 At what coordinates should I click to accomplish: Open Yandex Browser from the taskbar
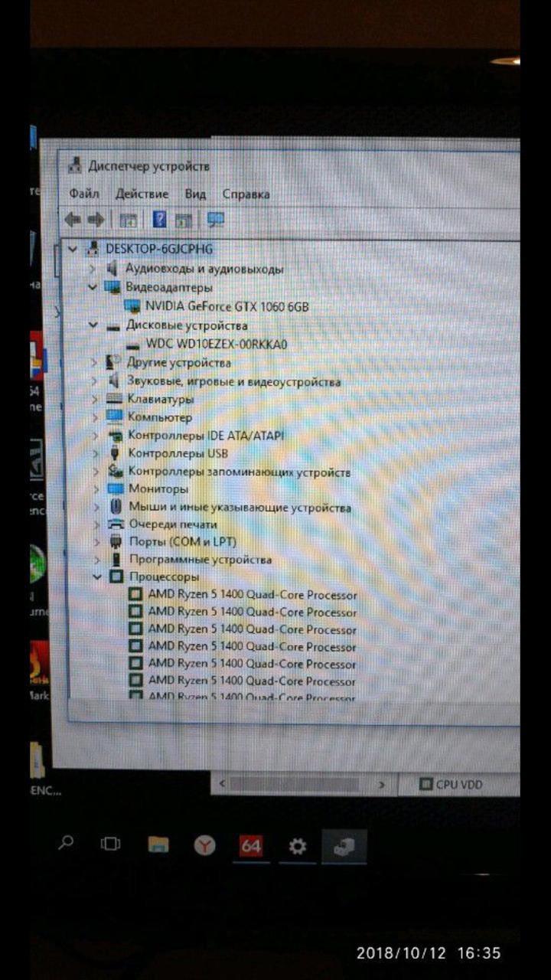pyautogui.click(x=204, y=845)
